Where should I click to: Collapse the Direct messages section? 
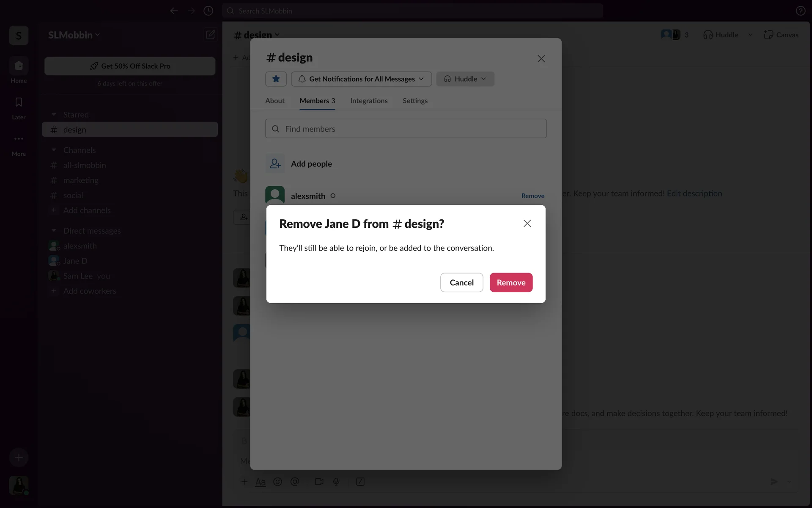coord(54,231)
